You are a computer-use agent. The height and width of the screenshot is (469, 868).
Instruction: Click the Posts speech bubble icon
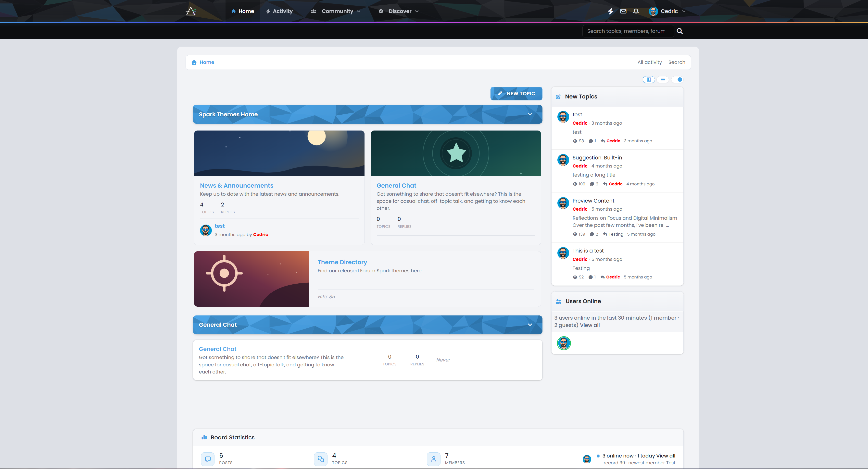pos(208,459)
